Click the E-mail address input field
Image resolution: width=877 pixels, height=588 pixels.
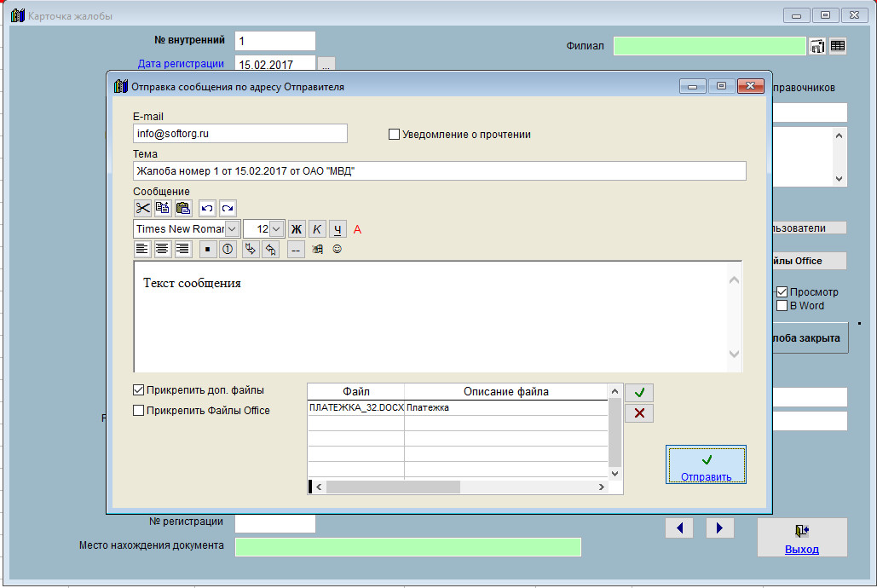coord(240,134)
